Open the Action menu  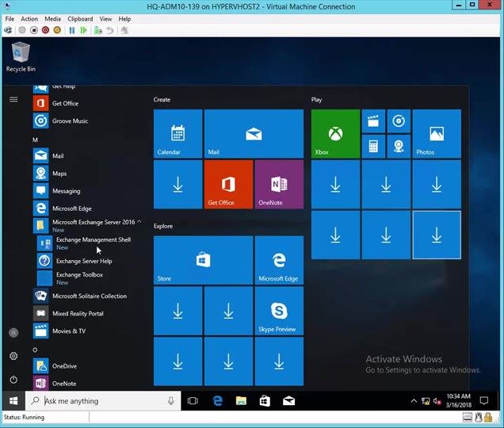tap(29, 18)
